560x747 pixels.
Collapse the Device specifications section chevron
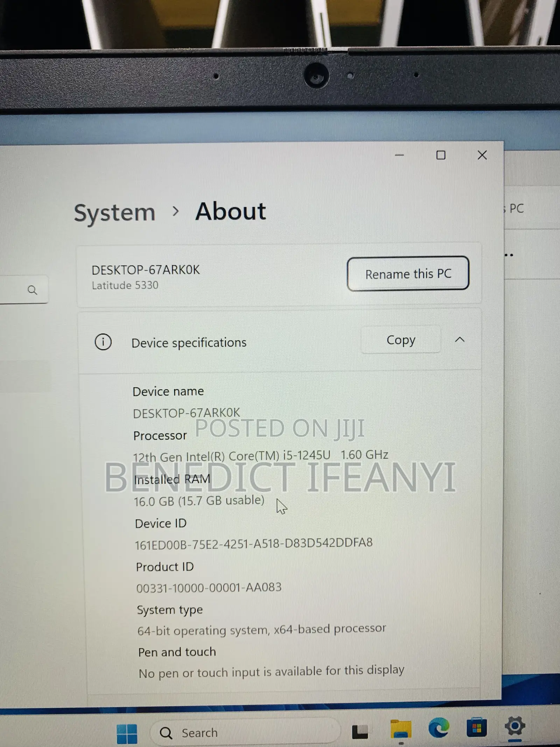coord(460,339)
